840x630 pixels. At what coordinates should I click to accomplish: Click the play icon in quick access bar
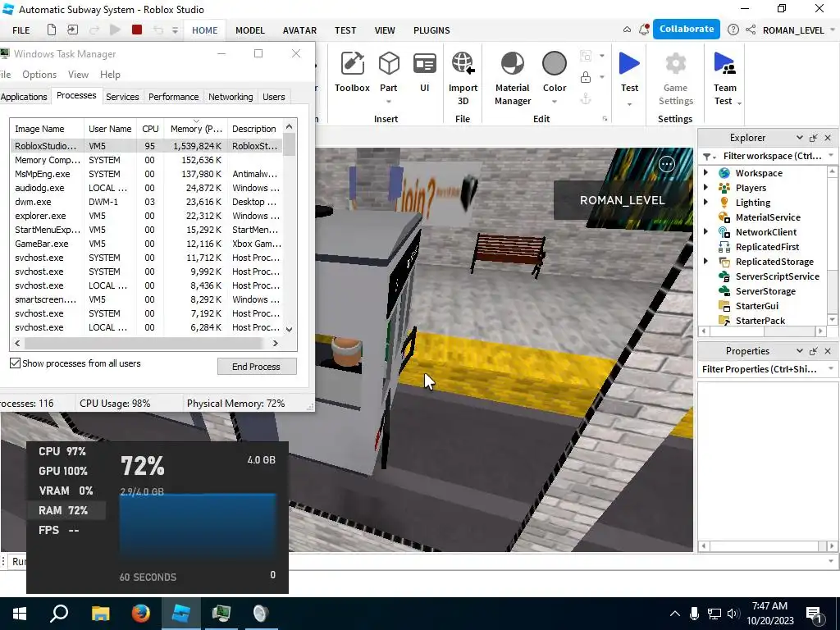pos(115,30)
